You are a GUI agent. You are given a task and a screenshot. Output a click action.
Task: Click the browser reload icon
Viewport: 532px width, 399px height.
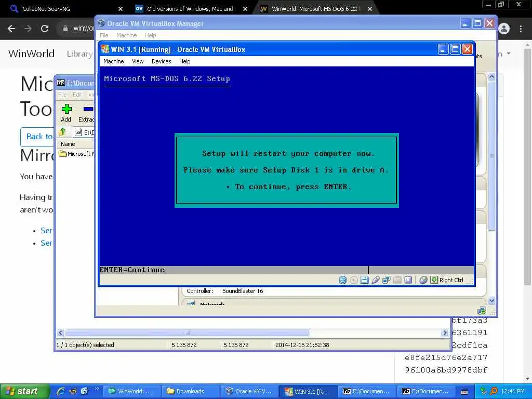(x=45, y=29)
